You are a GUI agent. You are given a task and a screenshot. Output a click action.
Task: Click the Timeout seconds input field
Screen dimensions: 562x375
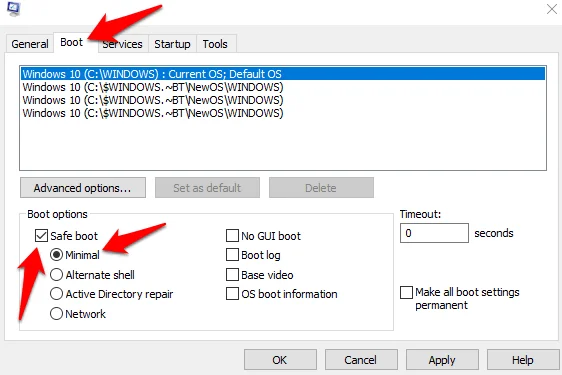point(434,233)
